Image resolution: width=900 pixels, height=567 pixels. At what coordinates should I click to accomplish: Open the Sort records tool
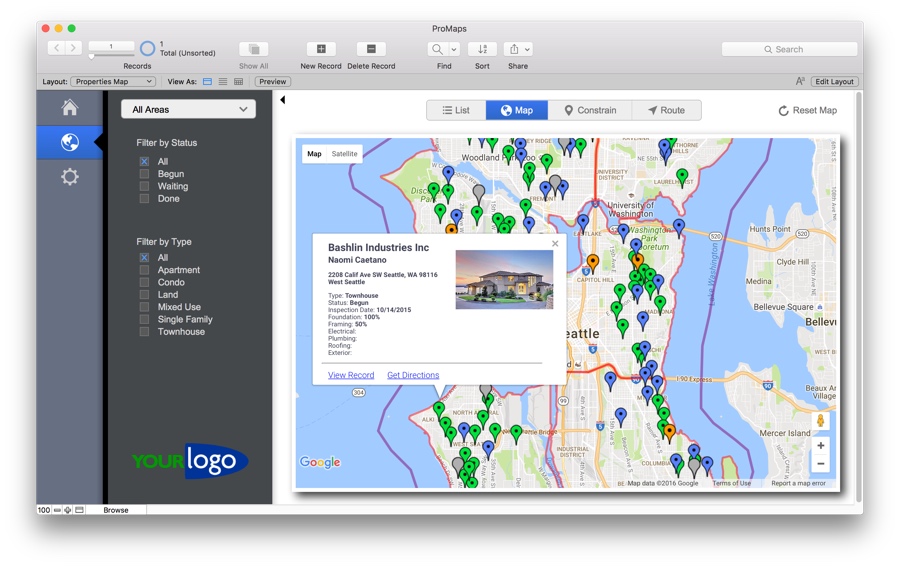(x=482, y=49)
